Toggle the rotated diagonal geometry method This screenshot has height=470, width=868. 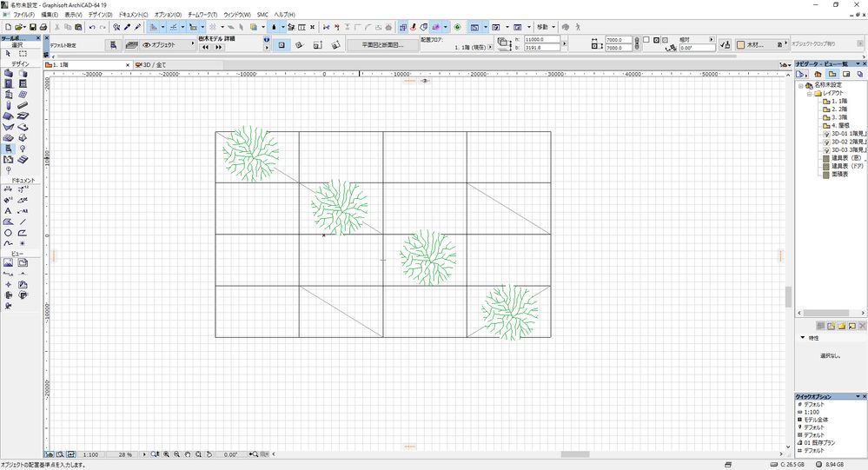click(335, 45)
